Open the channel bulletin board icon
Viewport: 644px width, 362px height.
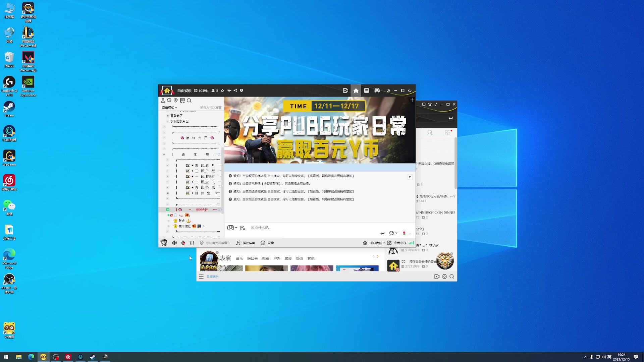[182, 100]
